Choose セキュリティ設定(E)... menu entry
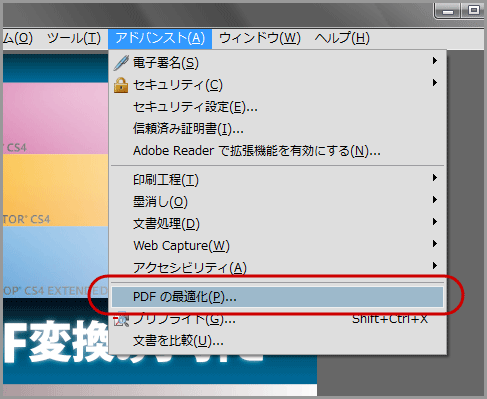This screenshot has height=399, width=487. click(277, 107)
